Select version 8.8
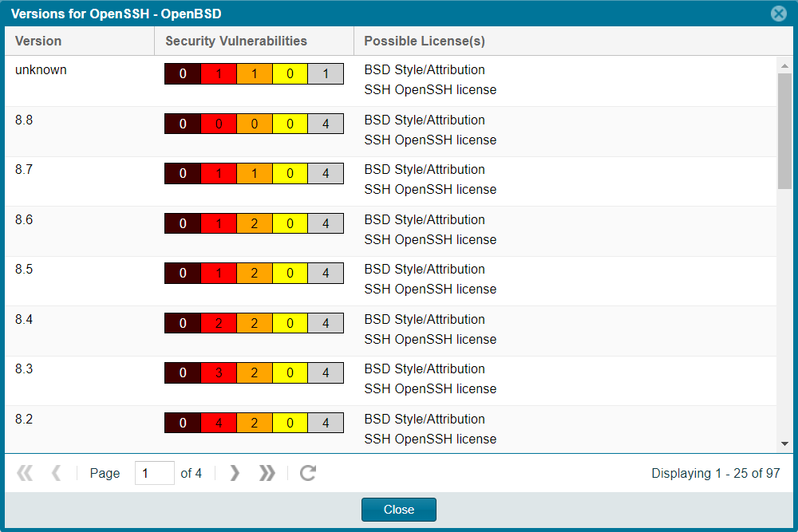 coord(391,132)
